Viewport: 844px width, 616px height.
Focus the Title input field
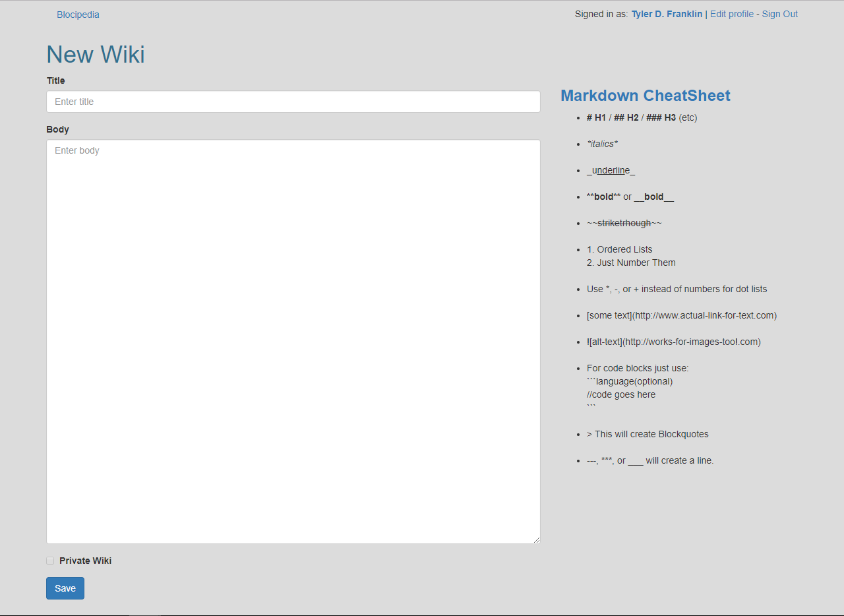click(293, 102)
